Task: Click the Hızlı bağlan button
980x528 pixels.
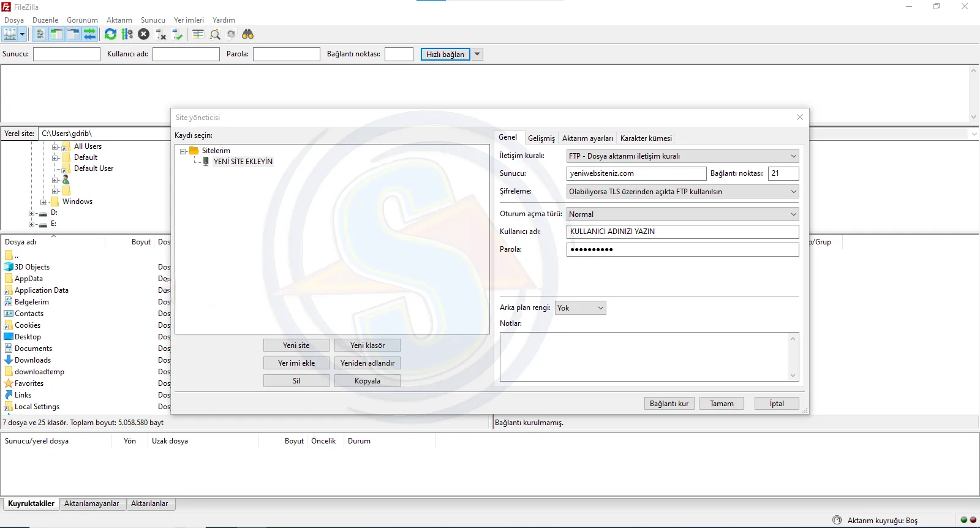Action: coord(445,54)
